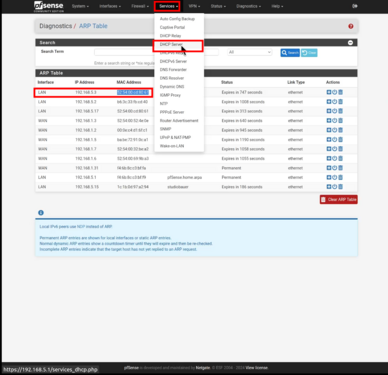
Task: Add static mapping for studiobauer row
Action: pos(329,187)
